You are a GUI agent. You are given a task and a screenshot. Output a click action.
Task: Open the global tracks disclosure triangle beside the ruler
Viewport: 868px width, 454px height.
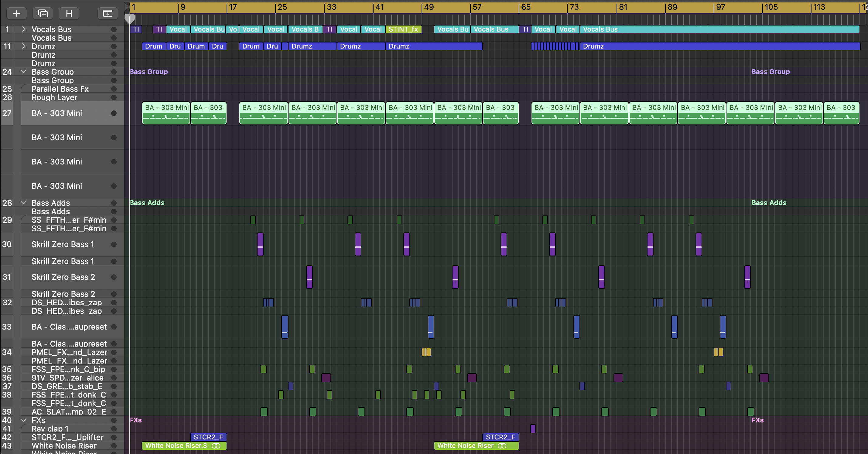click(127, 7)
